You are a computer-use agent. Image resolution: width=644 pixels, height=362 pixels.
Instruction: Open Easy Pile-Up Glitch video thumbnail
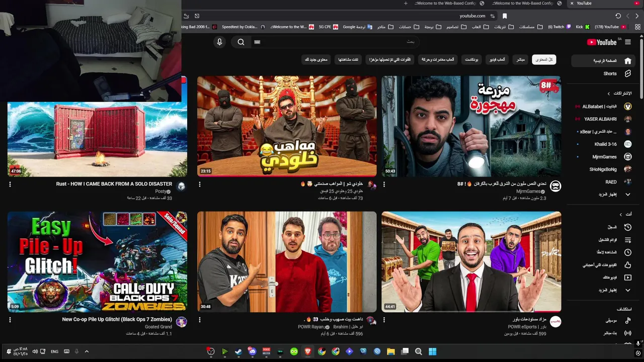coord(97,261)
